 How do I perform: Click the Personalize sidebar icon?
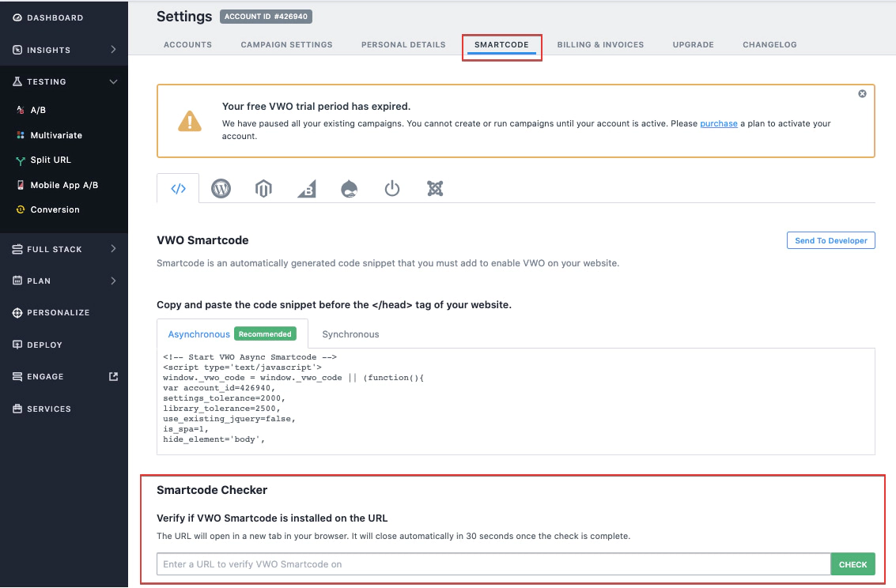tap(17, 312)
